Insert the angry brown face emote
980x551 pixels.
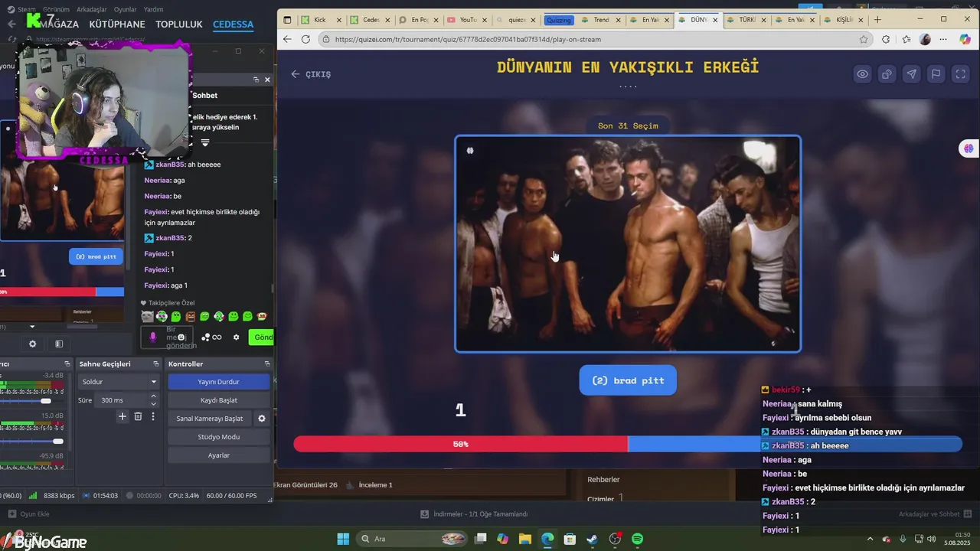[191, 316]
